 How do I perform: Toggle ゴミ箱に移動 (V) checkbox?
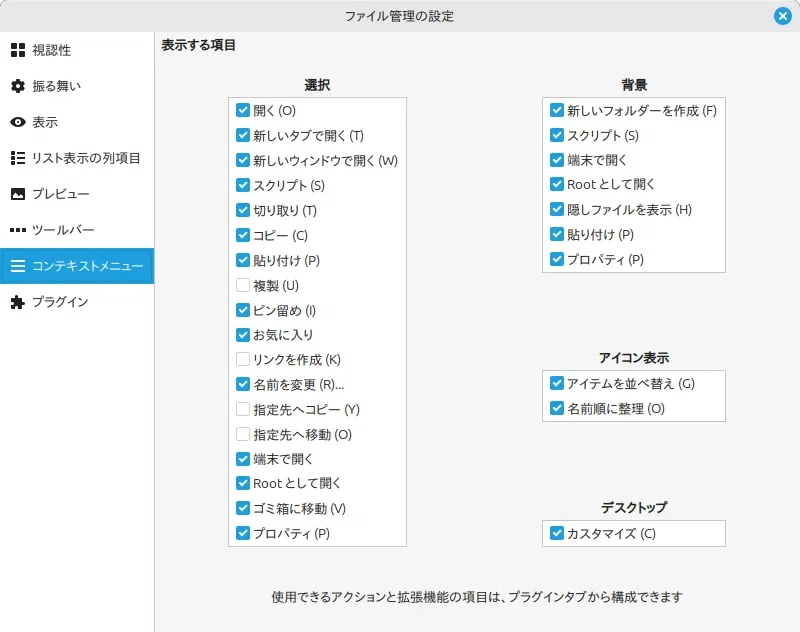click(243, 508)
